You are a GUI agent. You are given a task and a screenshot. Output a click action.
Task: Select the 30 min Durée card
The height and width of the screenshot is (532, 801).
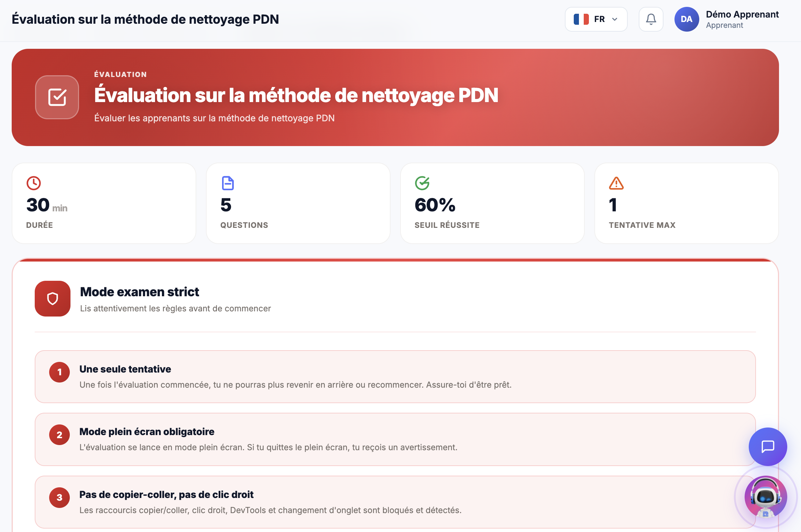pos(103,203)
